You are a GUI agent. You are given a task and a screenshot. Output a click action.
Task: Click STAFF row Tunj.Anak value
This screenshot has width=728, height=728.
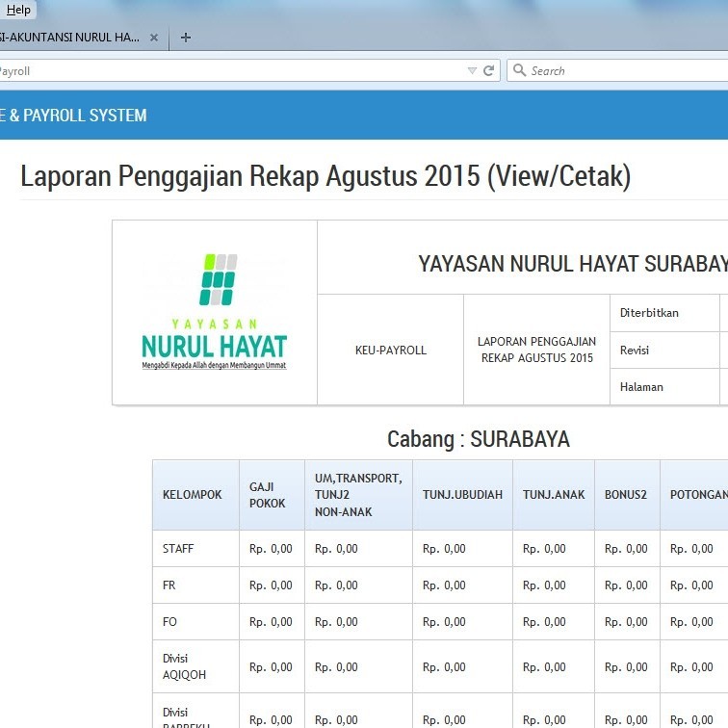pos(544,549)
